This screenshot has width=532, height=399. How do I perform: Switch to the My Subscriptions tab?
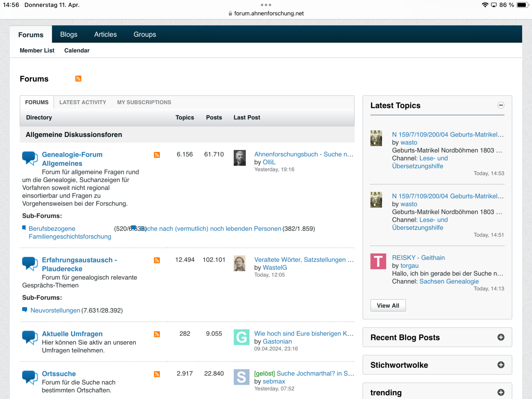tap(144, 102)
